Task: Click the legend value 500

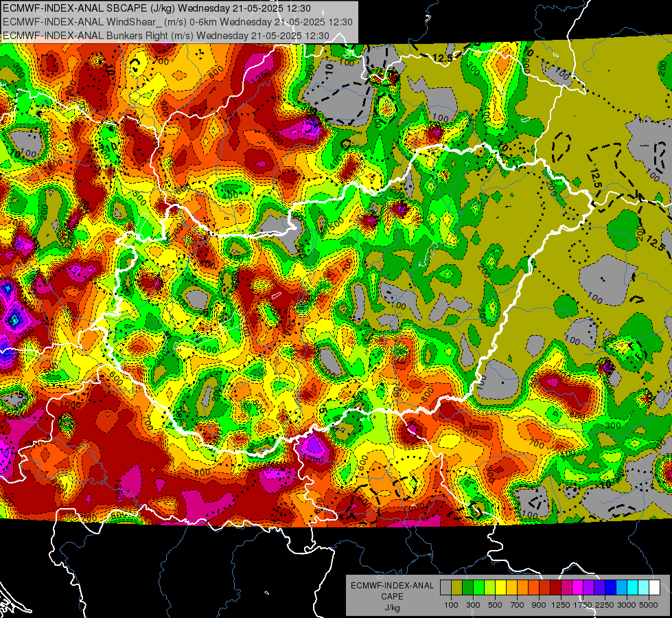Action: tap(495, 605)
